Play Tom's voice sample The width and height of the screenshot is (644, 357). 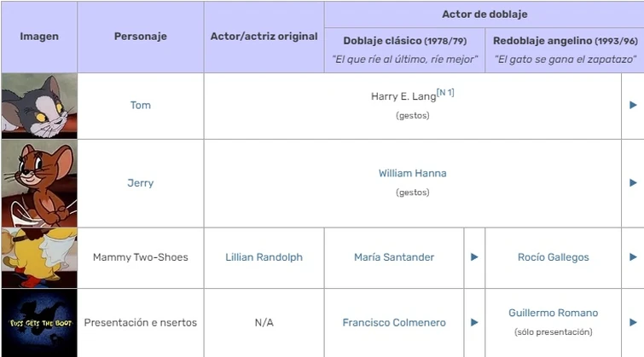[x=633, y=105]
